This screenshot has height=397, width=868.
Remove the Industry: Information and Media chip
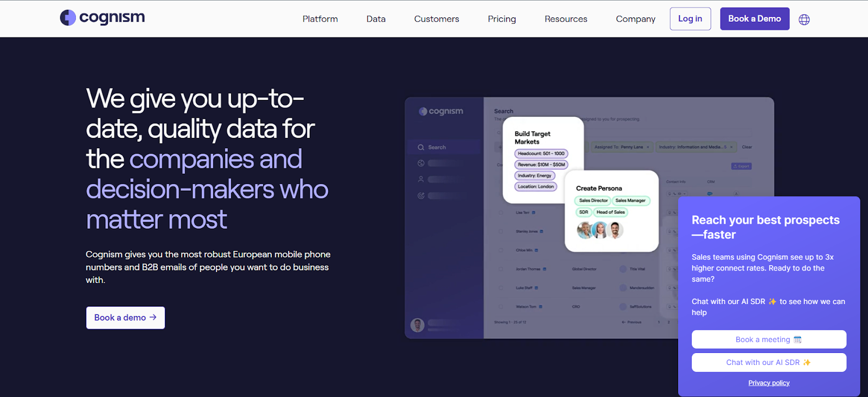731,147
